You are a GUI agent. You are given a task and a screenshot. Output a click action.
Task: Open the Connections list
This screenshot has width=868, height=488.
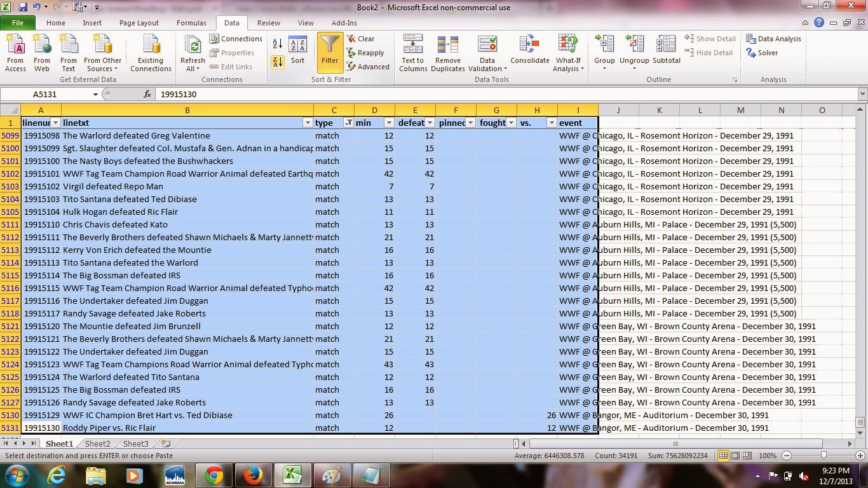click(x=236, y=39)
